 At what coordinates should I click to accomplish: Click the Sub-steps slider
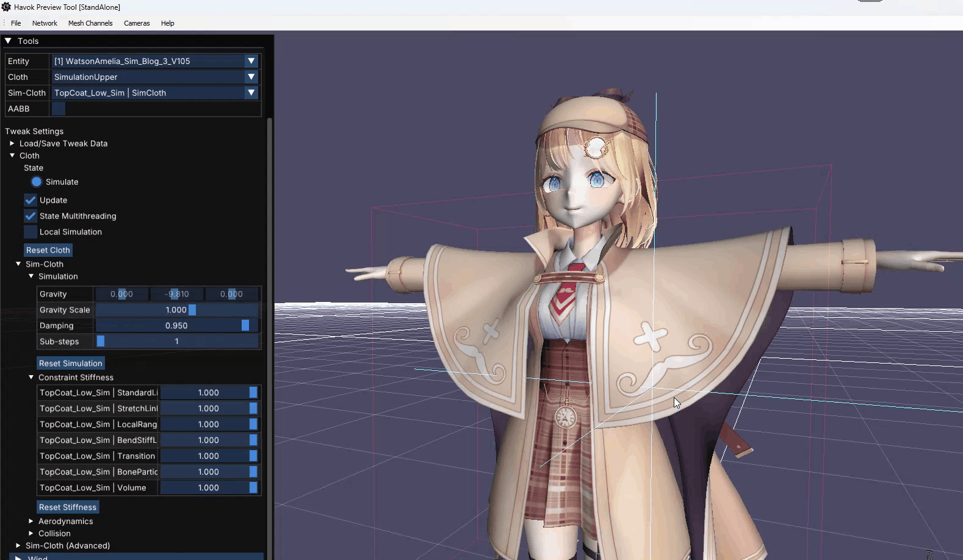[177, 342]
